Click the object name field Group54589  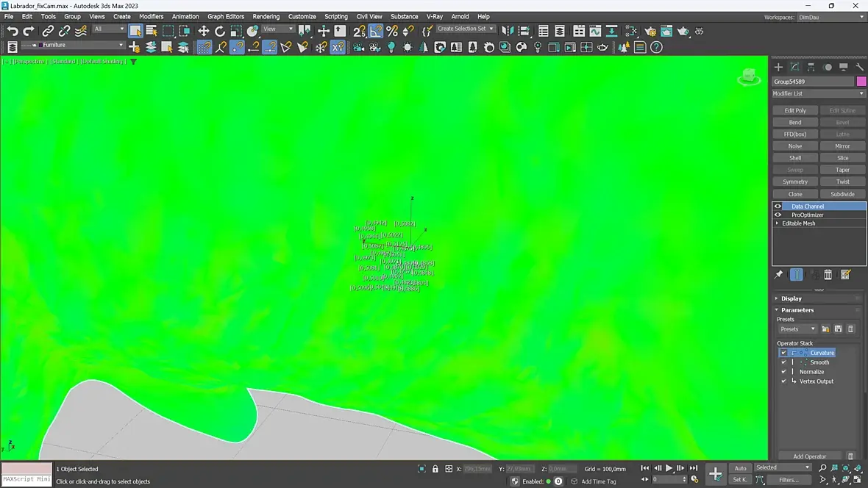(x=813, y=82)
